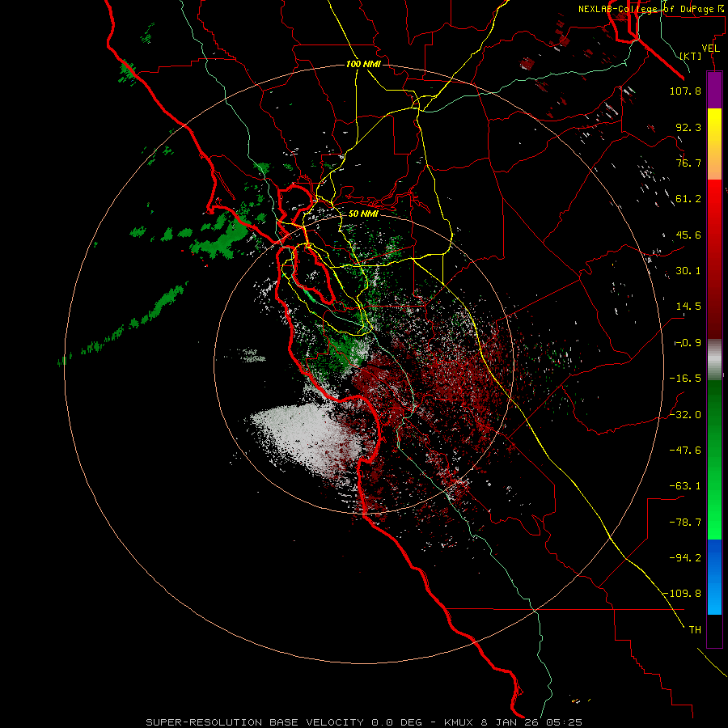Select the -94.2 value on velocity scale
Viewport: 728px width, 728px height.
tap(685, 558)
